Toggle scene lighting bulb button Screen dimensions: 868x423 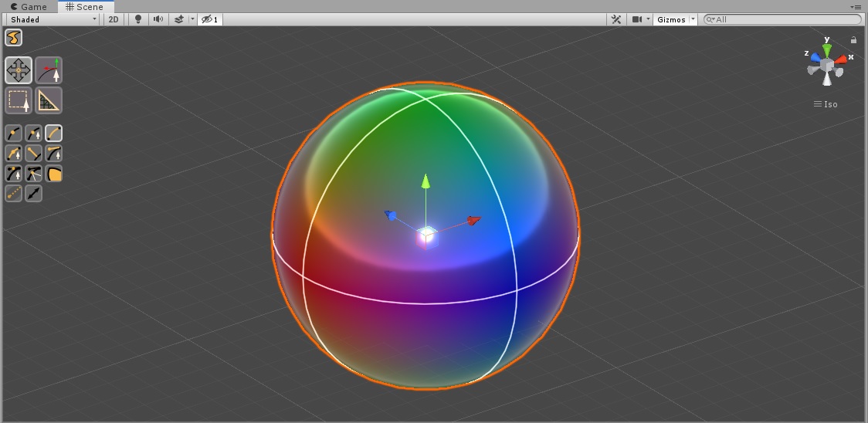(137, 19)
